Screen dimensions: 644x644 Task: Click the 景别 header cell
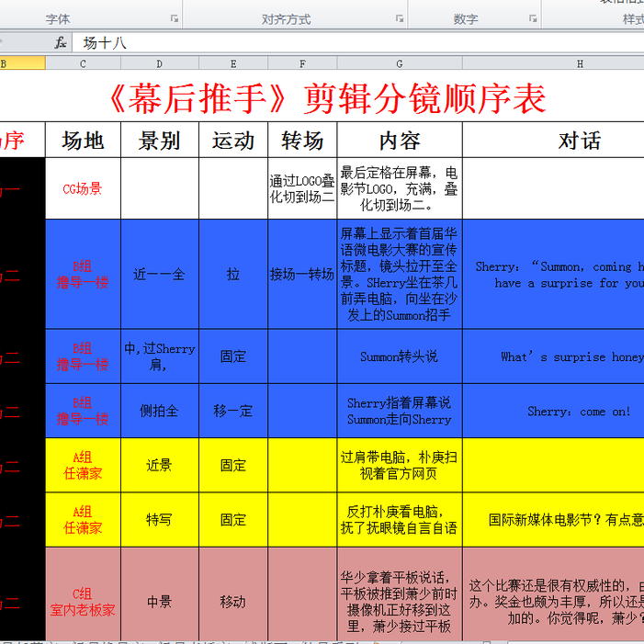pos(160,140)
